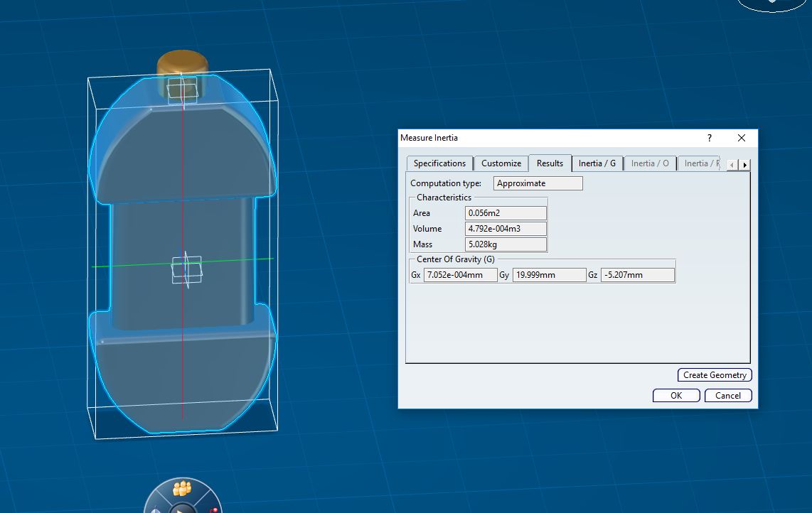Click the Gy center of gravity field

[548, 275]
